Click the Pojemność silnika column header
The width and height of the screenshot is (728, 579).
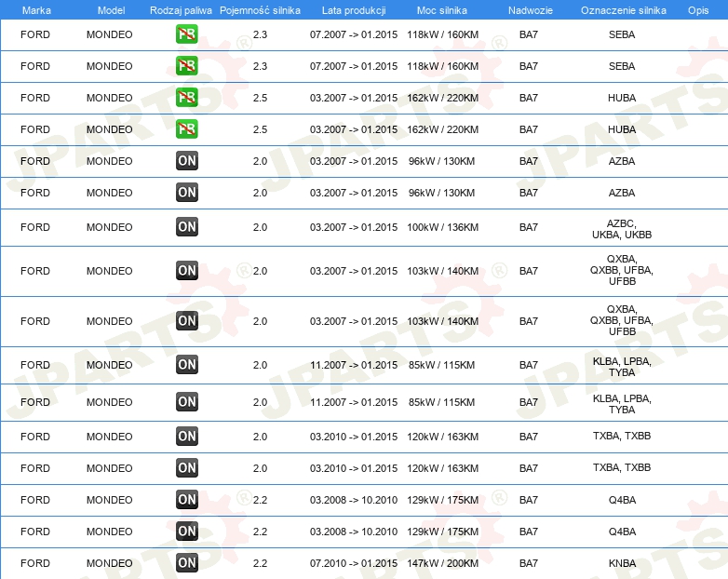coord(260,10)
